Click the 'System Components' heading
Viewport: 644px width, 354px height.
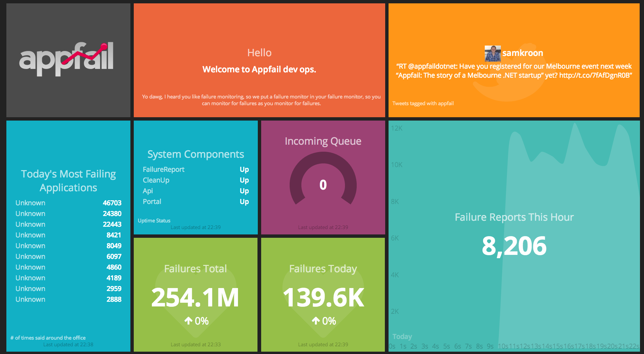click(196, 154)
